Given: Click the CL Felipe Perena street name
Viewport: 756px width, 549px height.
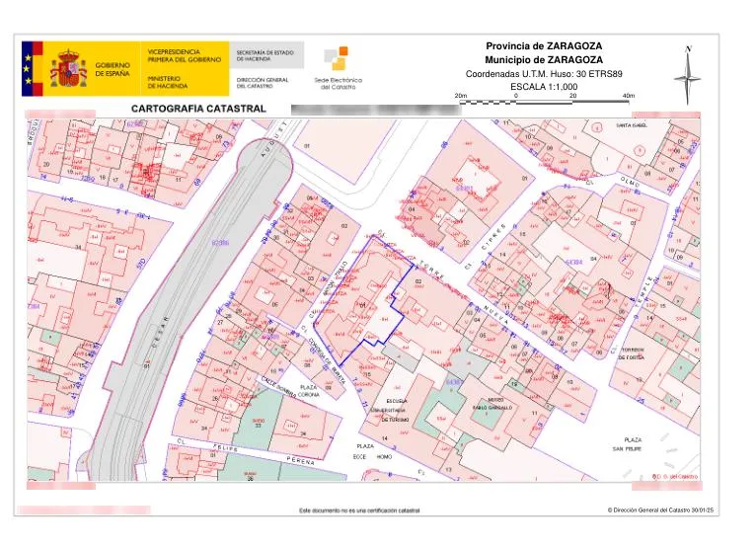Looking at the screenshot, I should pos(247,452).
